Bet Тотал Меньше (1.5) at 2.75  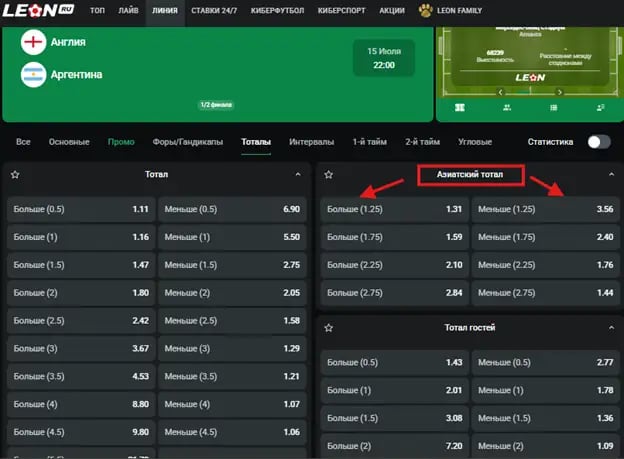pyautogui.click(x=232, y=265)
